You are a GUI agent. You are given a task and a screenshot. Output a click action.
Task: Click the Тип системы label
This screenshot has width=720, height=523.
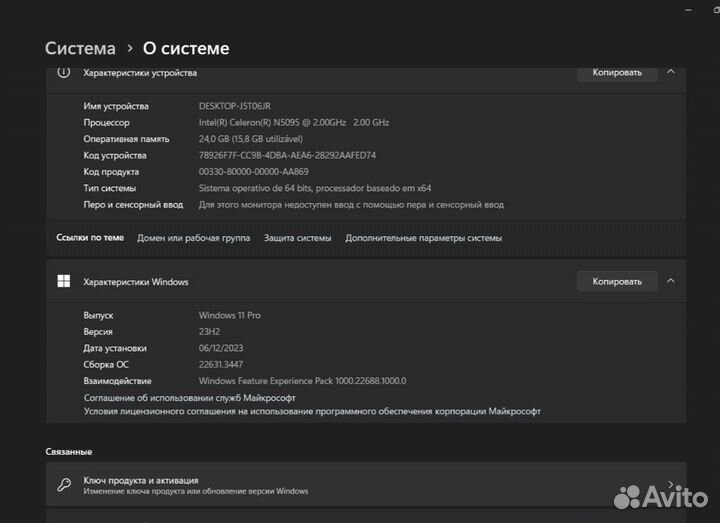[110, 188]
